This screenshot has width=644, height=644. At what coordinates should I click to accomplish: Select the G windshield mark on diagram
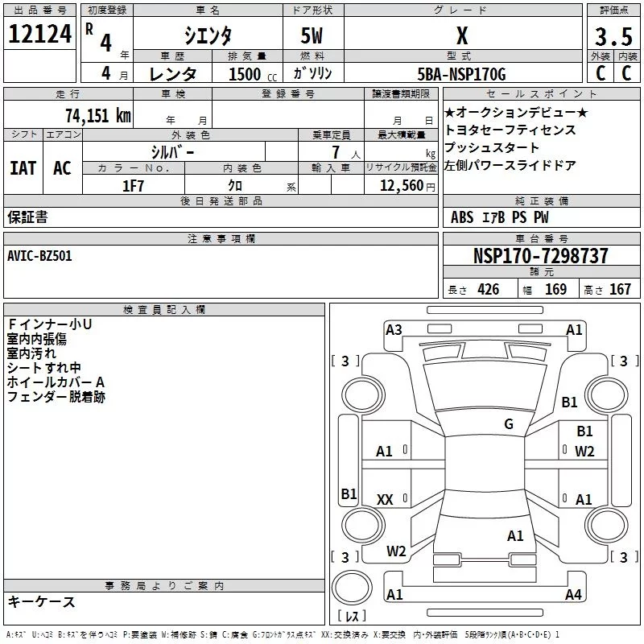(509, 424)
